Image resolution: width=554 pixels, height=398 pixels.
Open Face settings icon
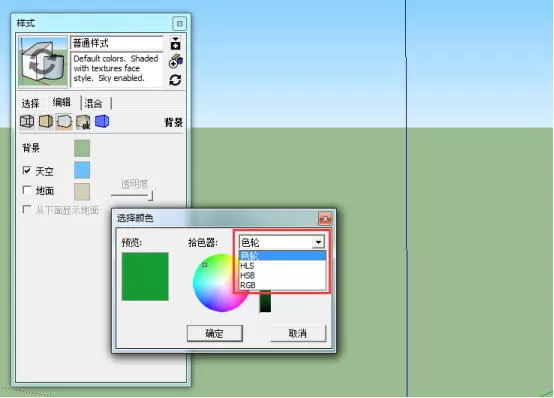pos(46,122)
